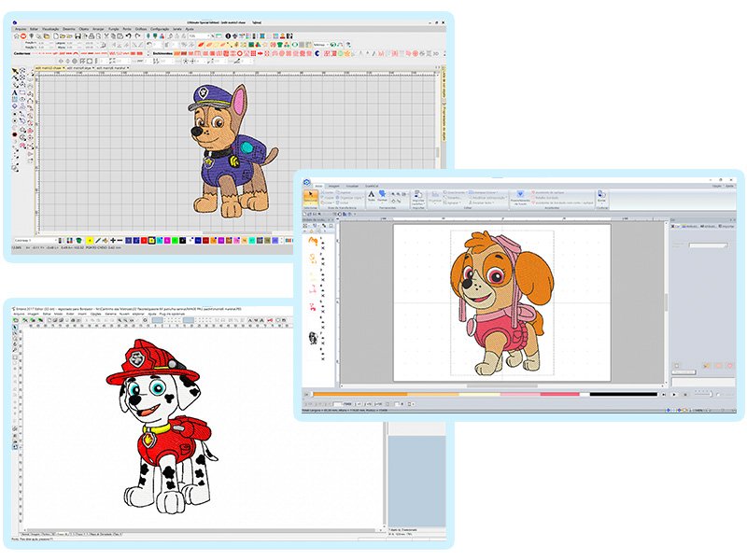Click the Save floppy icon in the Ultimate window
This screenshot has width=747, height=560.
coord(78,36)
